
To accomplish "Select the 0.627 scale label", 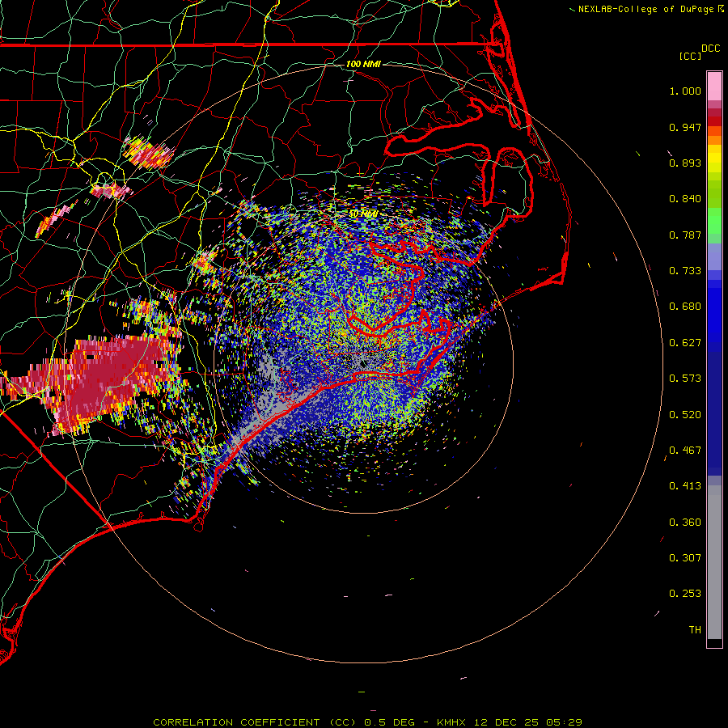I will (x=685, y=343).
